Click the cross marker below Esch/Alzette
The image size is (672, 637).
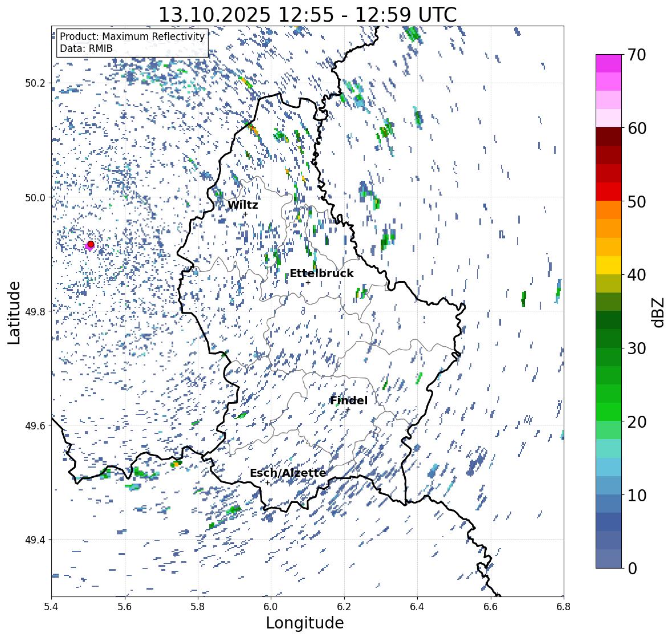pyautogui.click(x=267, y=482)
